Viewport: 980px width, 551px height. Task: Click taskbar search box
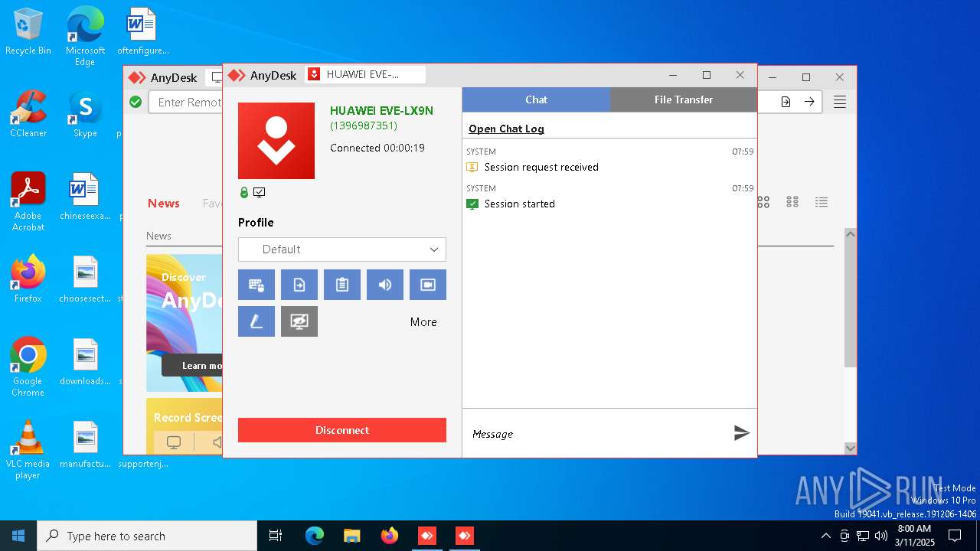point(147,536)
